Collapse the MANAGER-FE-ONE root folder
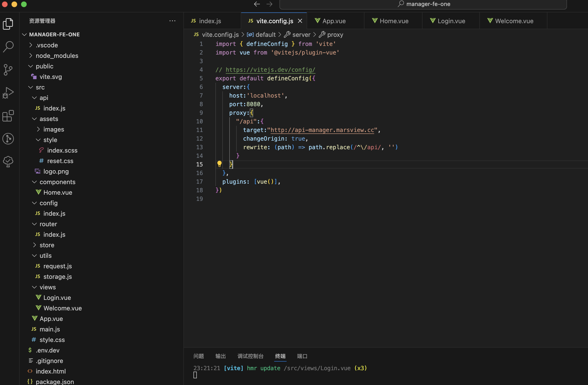 (x=24, y=34)
